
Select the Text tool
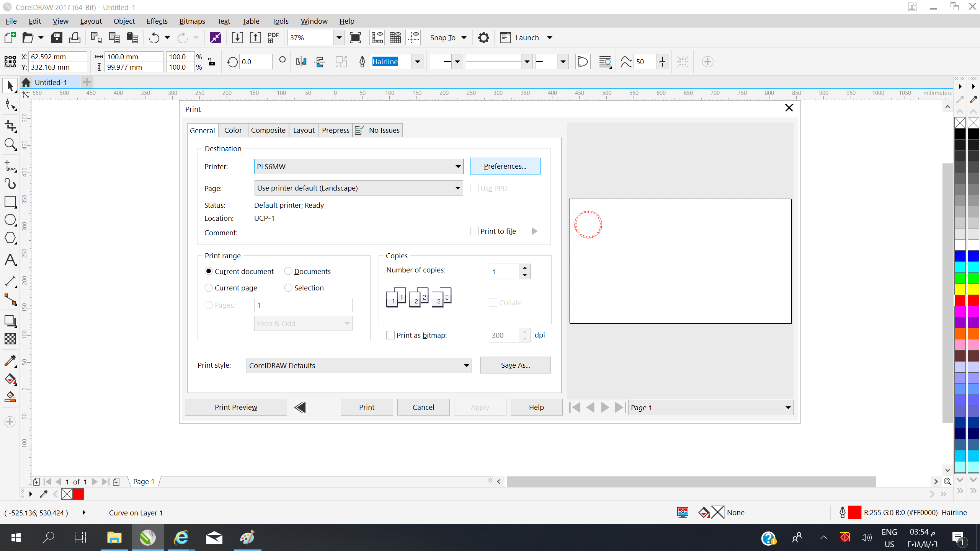coord(10,260)
